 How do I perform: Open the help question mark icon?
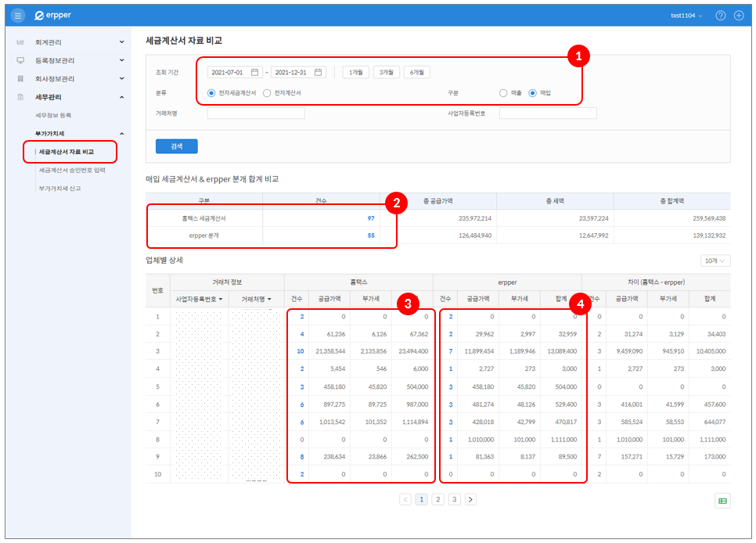point(720,16)
